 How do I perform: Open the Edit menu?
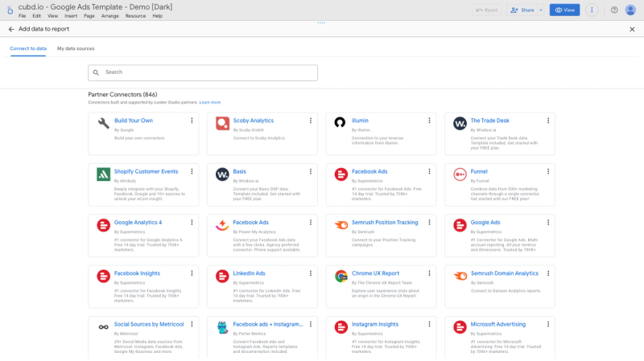click(x=36, y=16)
